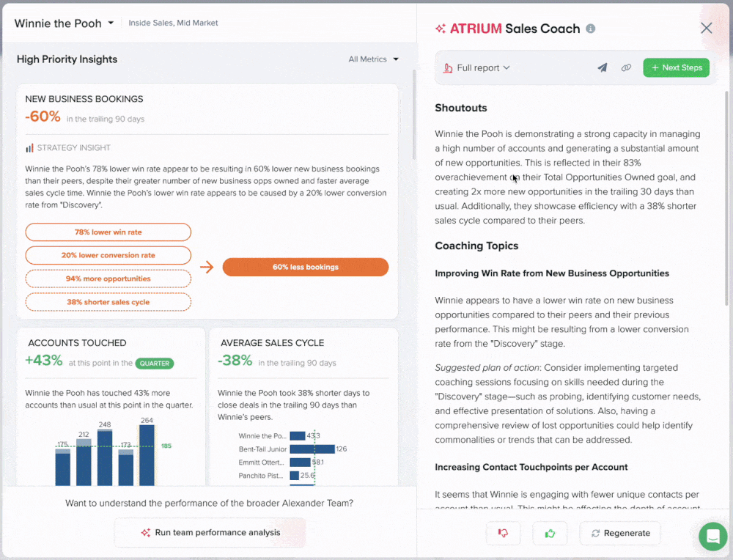Click 'Improving Win Rate from New Business Opportunities'

pos(552,273)
